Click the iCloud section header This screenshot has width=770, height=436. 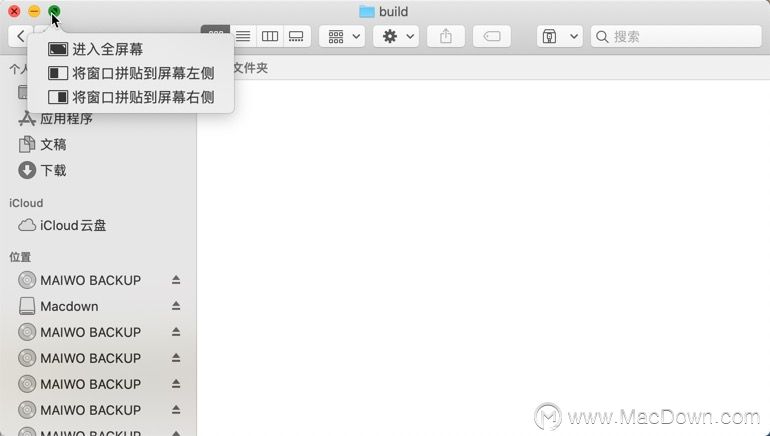[26, 203]
